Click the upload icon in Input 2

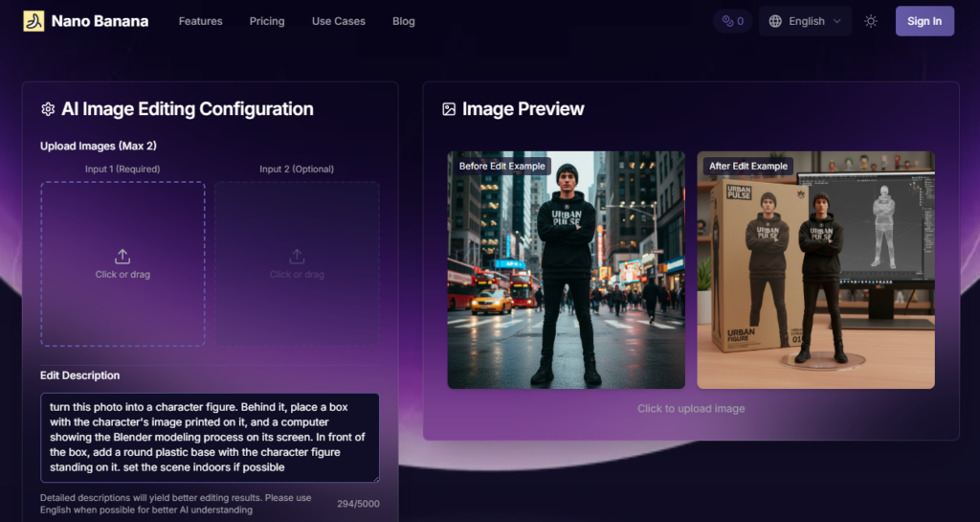tap(297, 257)
